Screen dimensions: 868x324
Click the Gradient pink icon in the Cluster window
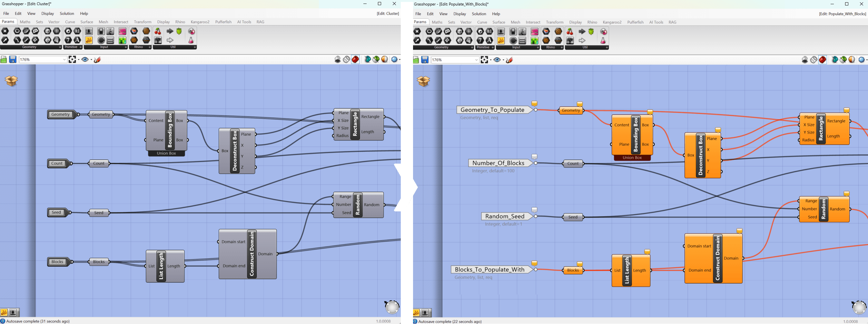tap(122, 31)
